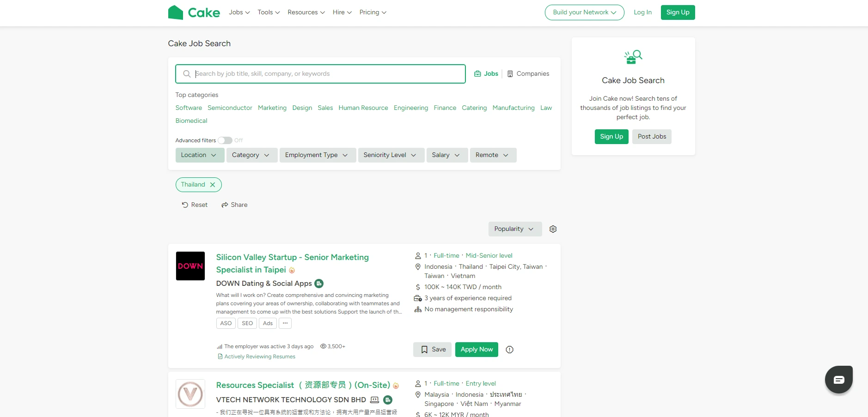Select the Marketing category

point(272,108)
